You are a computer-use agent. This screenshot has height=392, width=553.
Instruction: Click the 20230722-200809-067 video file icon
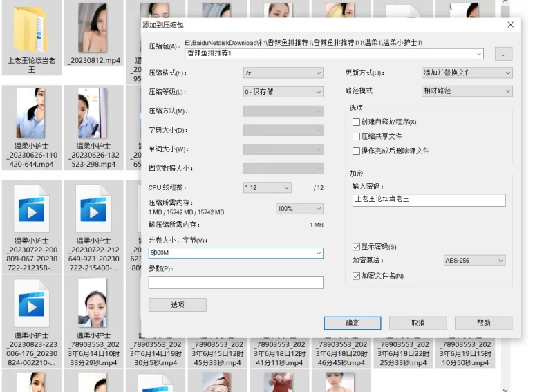(x=31, y=209)
